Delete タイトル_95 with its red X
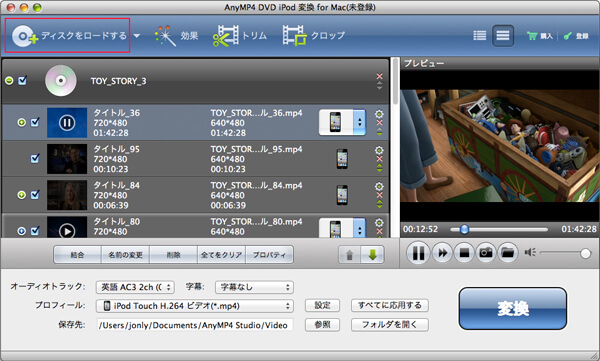 point(379,159)
